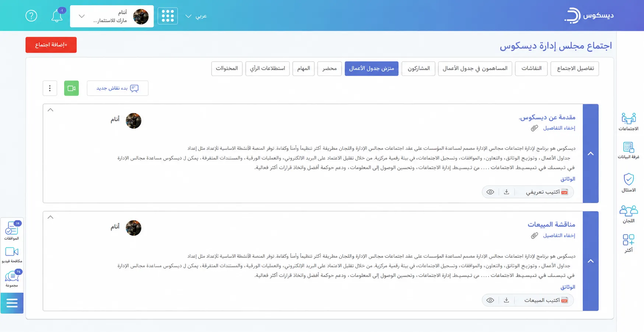
Task: Open الموافقات approvals widget
Action: click(x=12, y=231)
